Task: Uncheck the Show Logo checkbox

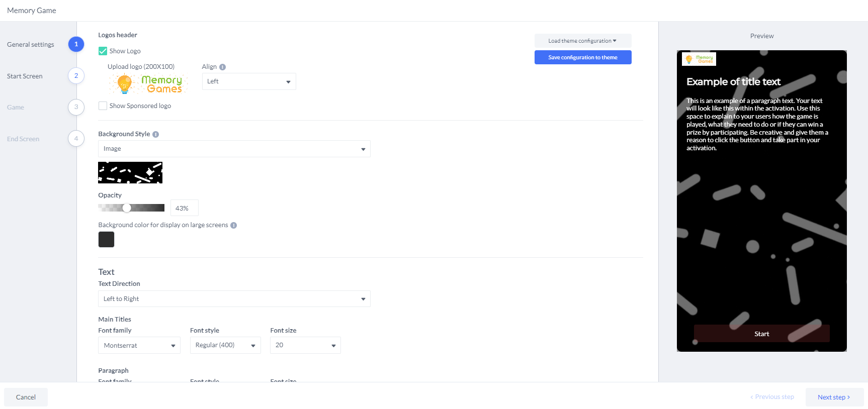Action: point(103,51)
